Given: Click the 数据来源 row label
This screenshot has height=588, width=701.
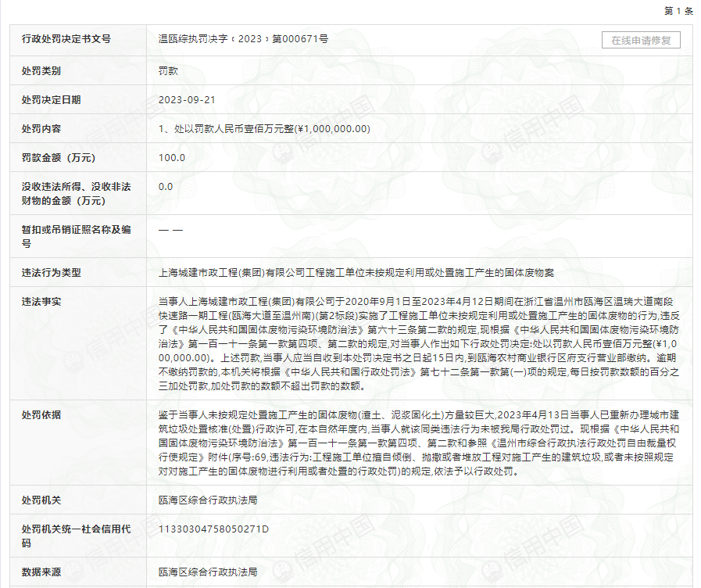Looking at the screenshot, I should (41, 573).
